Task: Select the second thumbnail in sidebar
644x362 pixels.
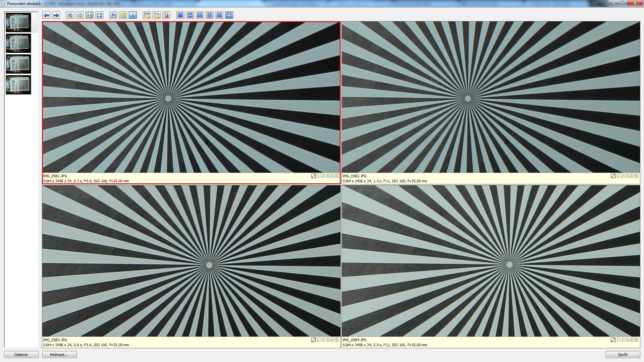Action: pyautogui.click(x=18, y=43)
